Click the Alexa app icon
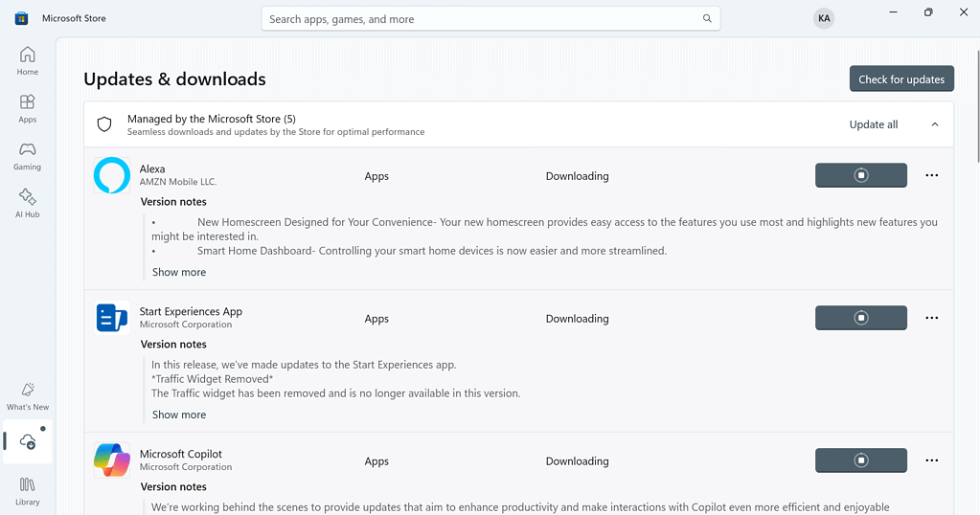Screen dimensions: 980x515 tap(112, 176)
